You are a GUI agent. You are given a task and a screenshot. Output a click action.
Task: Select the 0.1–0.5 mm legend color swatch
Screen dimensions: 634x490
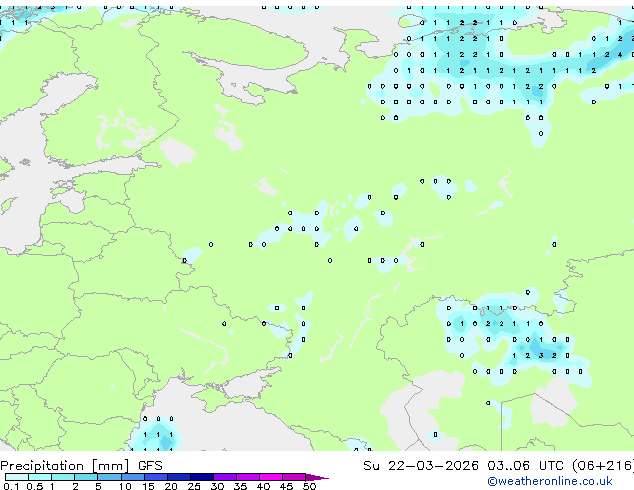(17, 477)
